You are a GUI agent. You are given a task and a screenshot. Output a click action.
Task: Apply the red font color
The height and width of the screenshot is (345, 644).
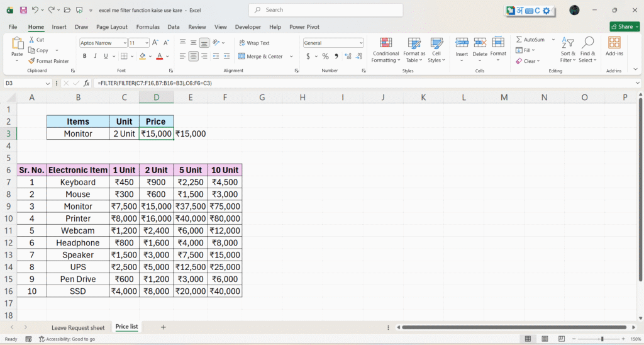pos(160,56)
